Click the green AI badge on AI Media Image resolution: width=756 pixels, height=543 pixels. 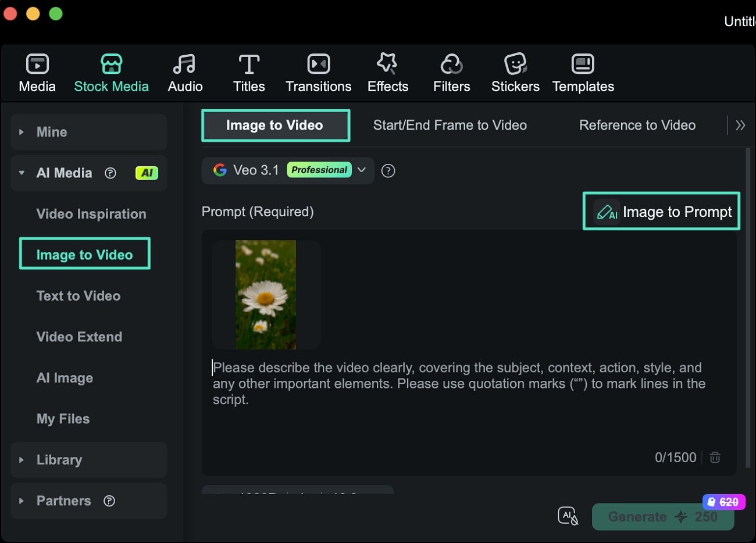(x=147, y=173)
